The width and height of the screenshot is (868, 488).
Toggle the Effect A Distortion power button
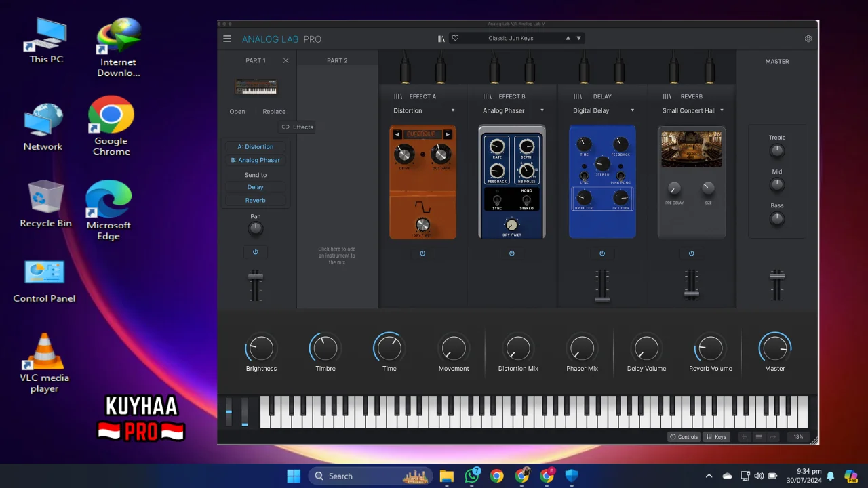[422, 253]
